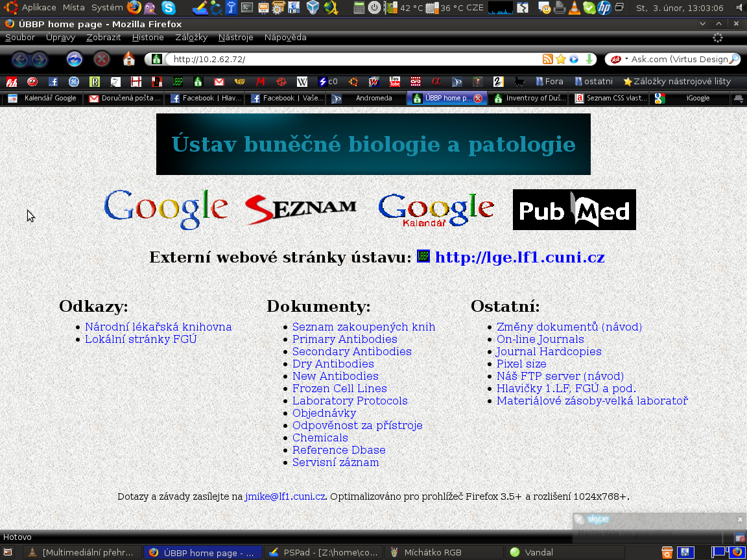Open the http://lge.lf1.cuni.cz link
Viewport: 747px width, 560px height.
point(520,257)
